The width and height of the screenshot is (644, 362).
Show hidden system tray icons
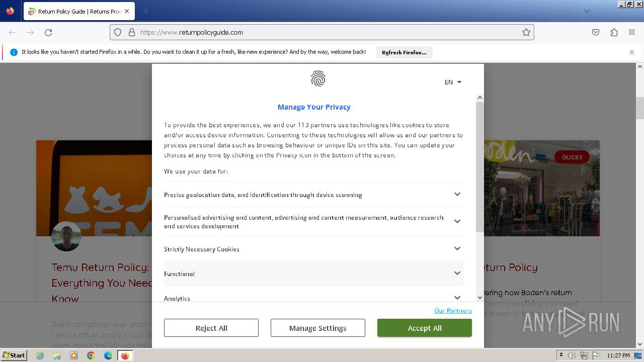561,355
